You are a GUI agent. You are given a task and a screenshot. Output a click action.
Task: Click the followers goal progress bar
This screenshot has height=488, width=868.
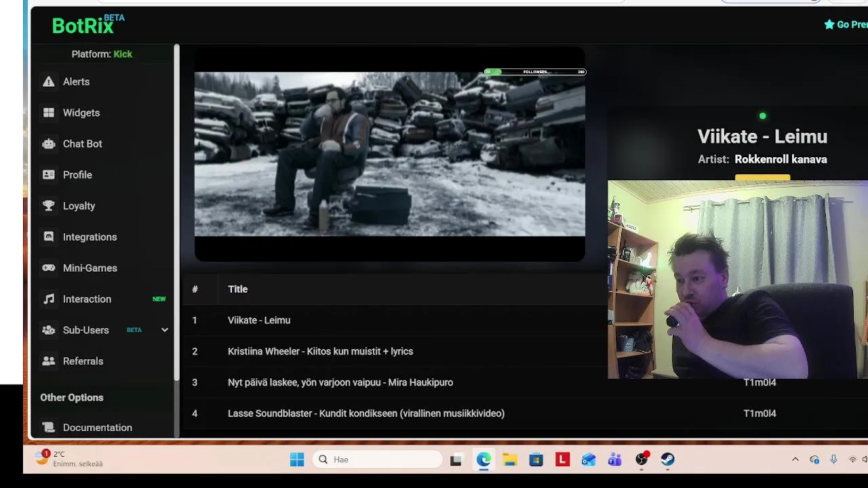click(x=535, y=72)
